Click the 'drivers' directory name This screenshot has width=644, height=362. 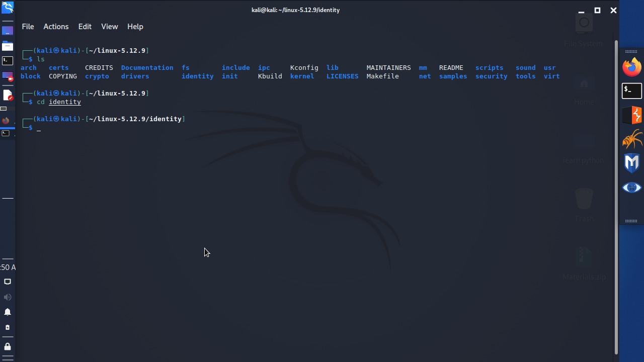(135, 76)
